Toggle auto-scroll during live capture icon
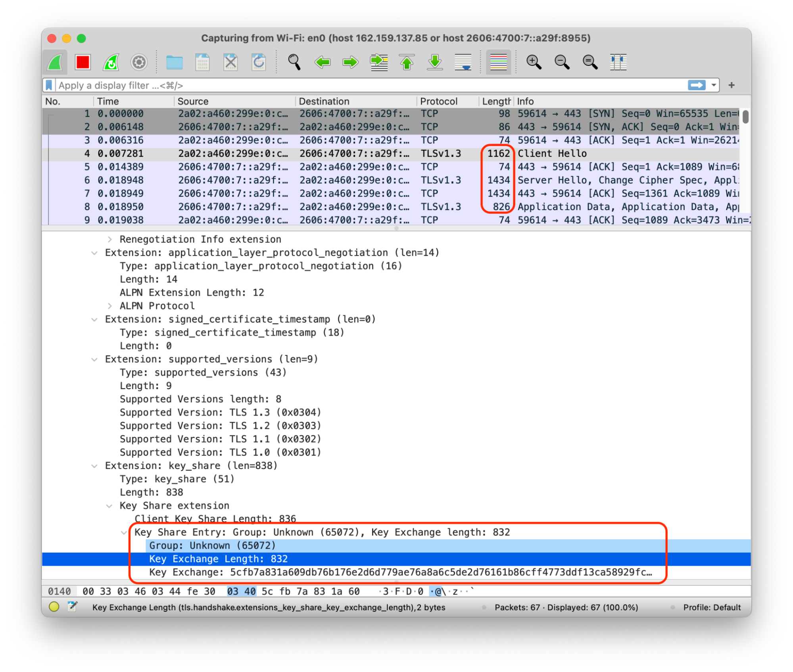Image resolution: width=793 pixels, height=672 pixels. pyautogui.click(x=463, y=62)
